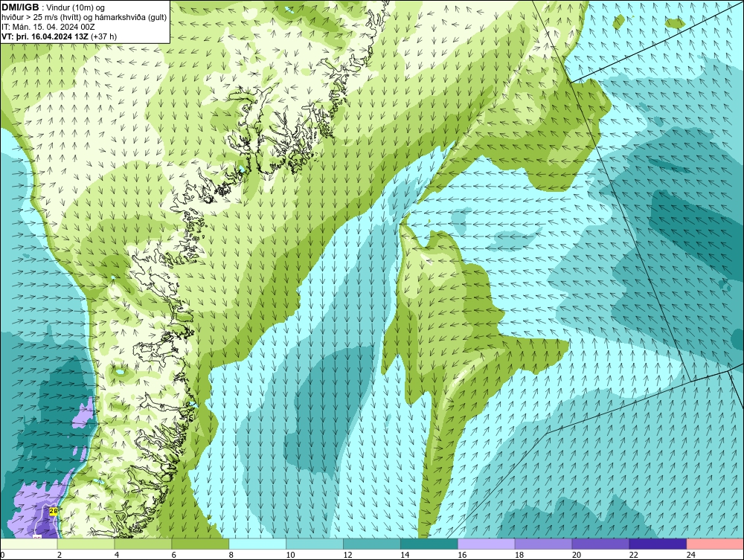Click the legend tick label '12'
Image resolution: width=744 pixels, height=560 pixels.
[x=347, y=555]
